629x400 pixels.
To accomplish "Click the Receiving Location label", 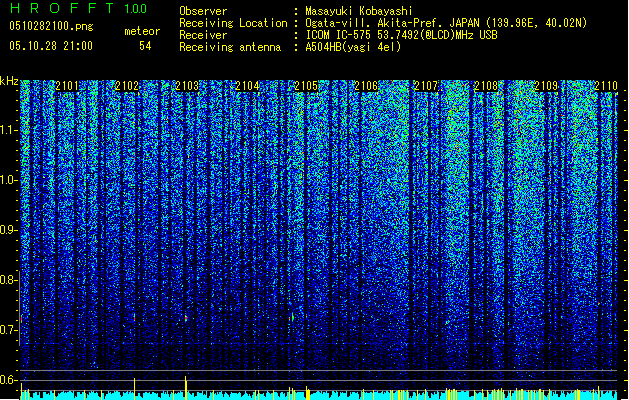I will (233, 23).
